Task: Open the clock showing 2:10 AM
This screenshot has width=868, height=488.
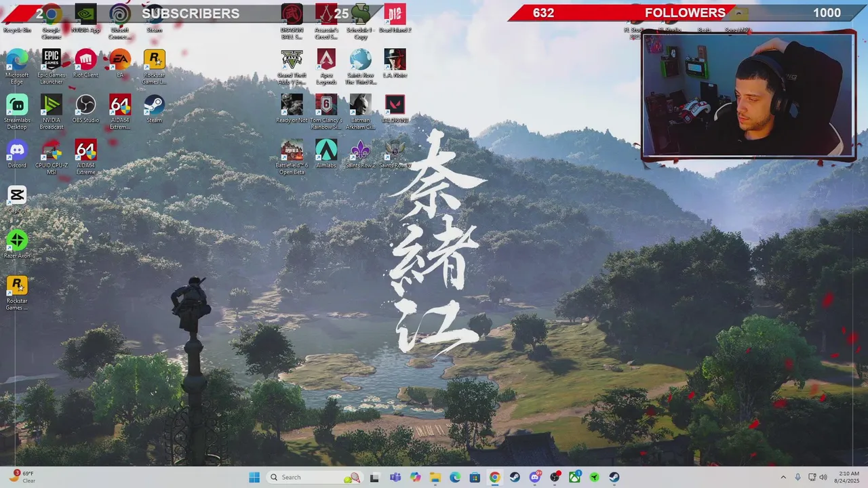Action: coord(848,477)
